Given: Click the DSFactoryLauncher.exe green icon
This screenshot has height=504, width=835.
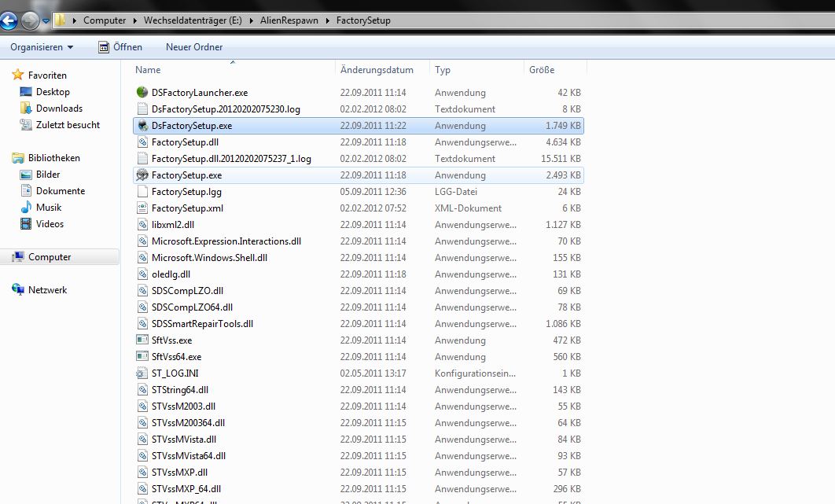Looking at the screenshot, I should click(x=142, y=93).
